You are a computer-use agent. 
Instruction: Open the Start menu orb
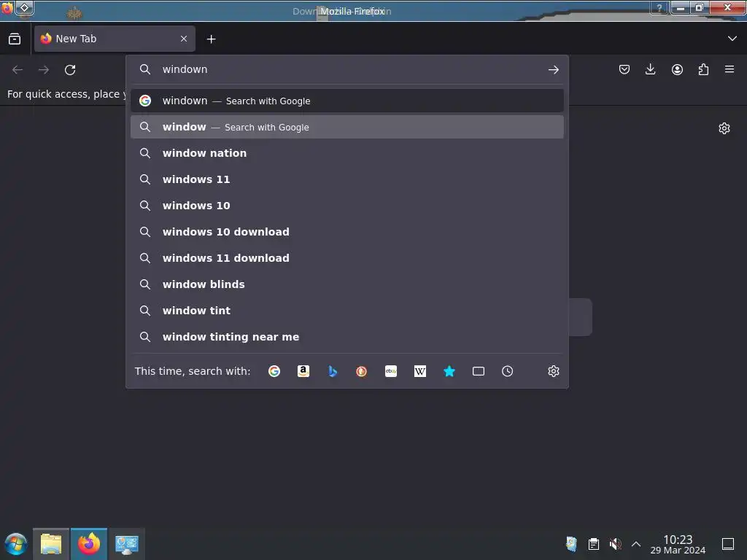pos(16,544)
